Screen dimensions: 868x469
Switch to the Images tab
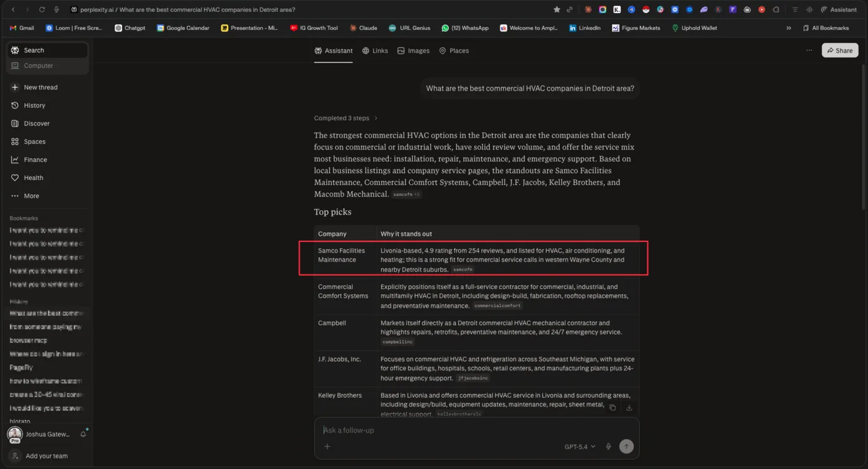pyautogui.click(x=414, y=51)
